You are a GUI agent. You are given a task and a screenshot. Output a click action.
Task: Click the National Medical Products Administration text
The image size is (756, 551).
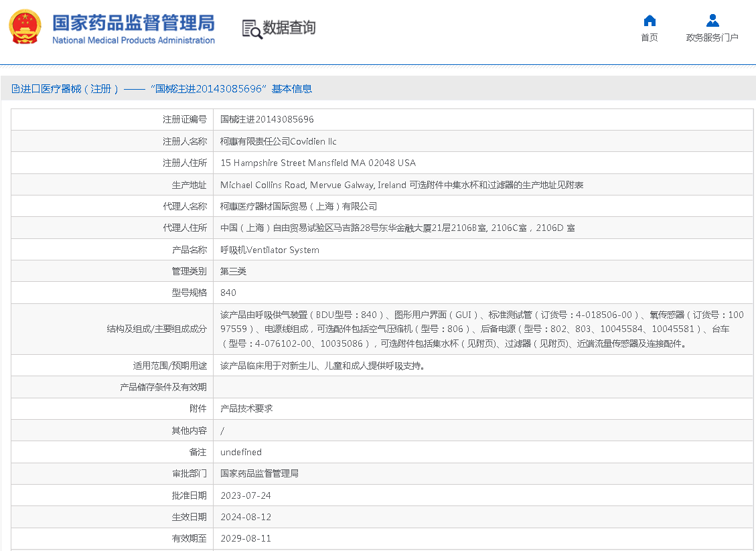(x=133, y=40)
